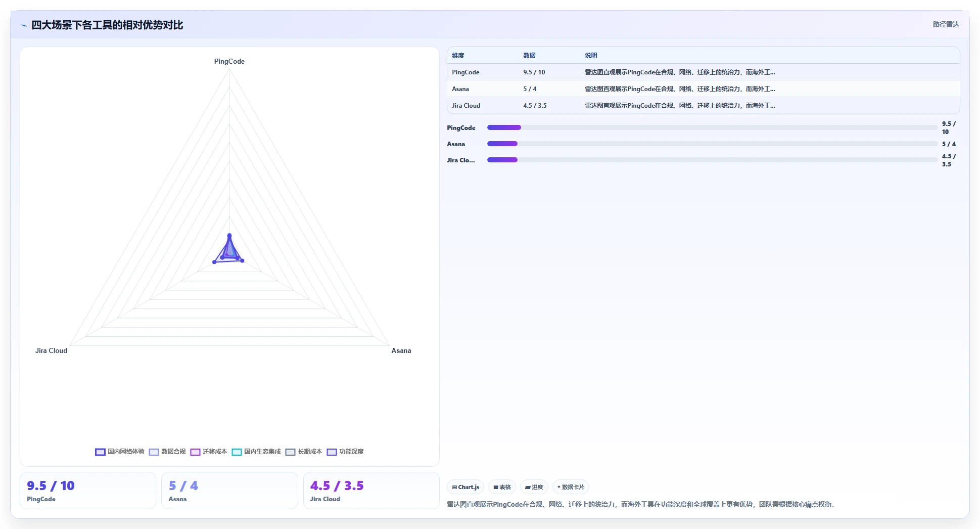The image size is (980, 529).
Task: Click the 5 / 4 cell in table
Action: click(x=530, y=89)
